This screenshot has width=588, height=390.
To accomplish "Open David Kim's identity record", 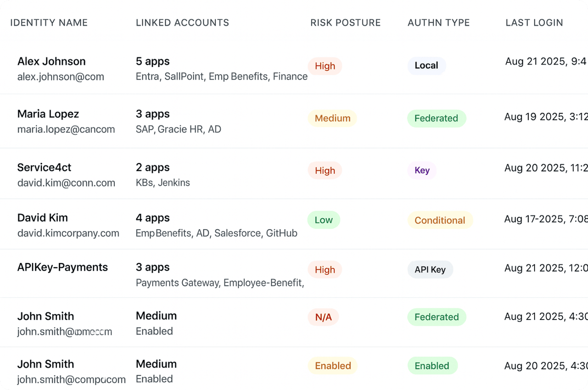I will [43, 218].
